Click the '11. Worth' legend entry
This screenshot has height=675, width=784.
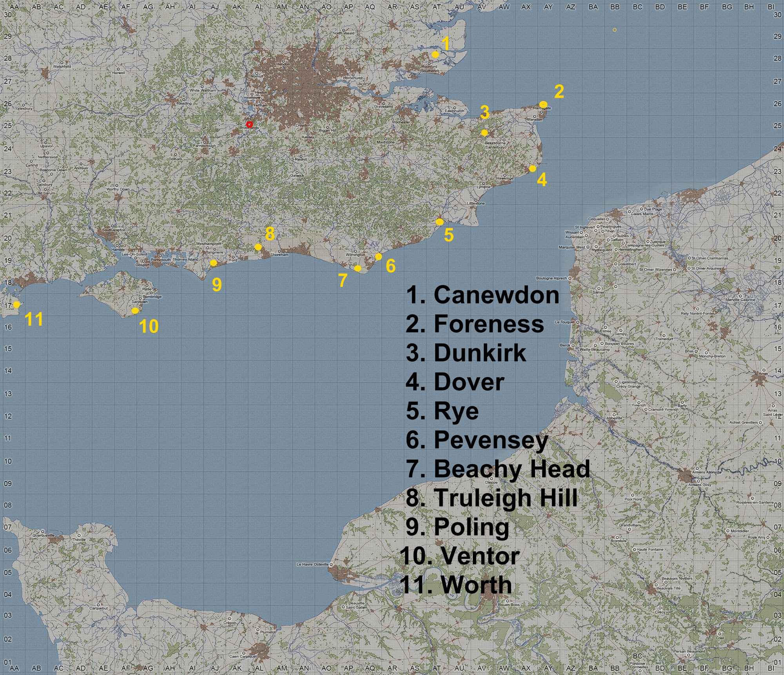click(x=457, y=584)
